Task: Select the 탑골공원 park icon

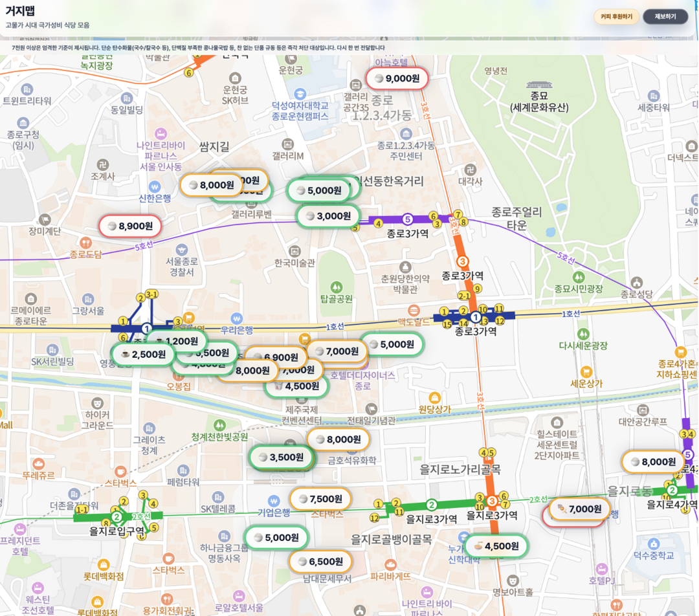Action: tap(336, 287)
